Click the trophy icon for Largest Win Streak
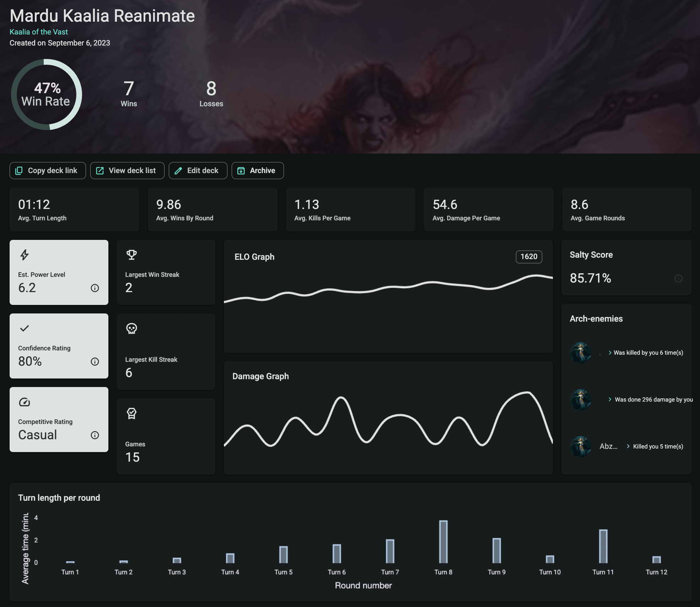The height and width of the screenshot is (607, 700). 131,255
